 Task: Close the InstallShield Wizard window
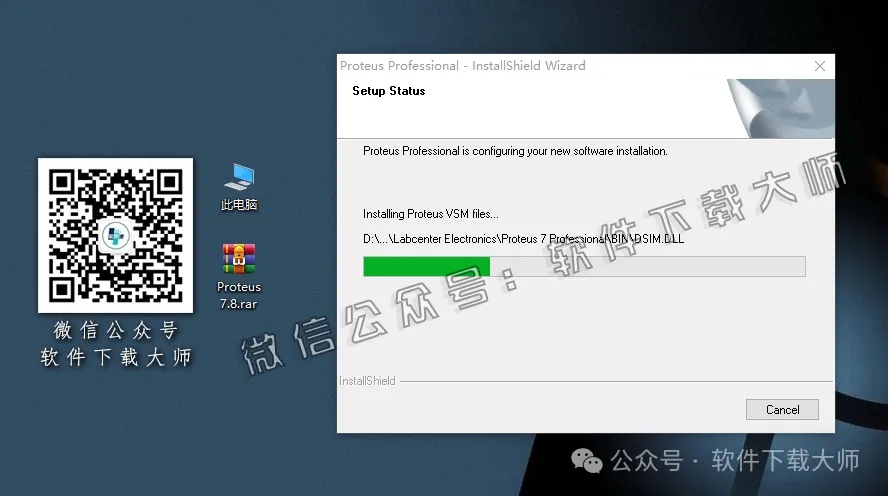pyautogui.click(x=820, y=66)
